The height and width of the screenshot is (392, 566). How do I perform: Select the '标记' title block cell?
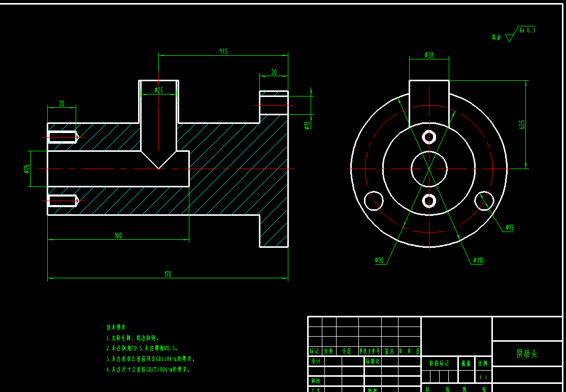[x=314, y=351]
